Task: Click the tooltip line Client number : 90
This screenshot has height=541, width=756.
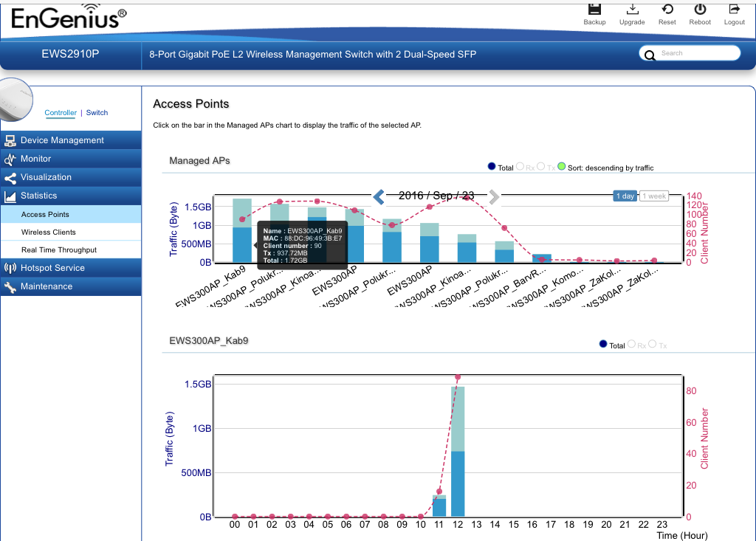Action: pyautogui.click(x=292, y=246)
